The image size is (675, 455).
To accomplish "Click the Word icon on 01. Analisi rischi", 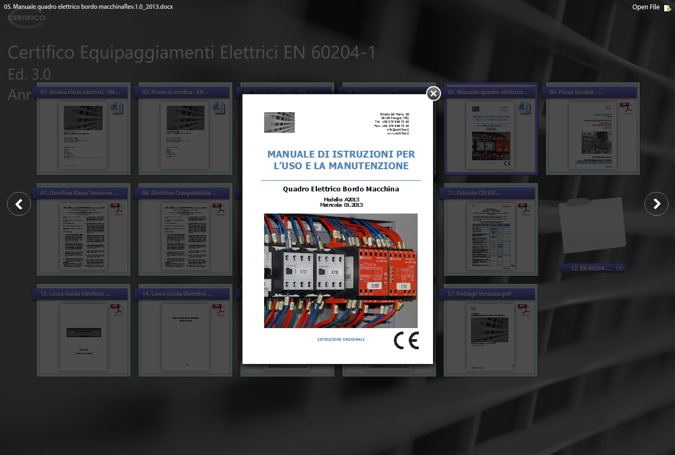I will 117,108.
